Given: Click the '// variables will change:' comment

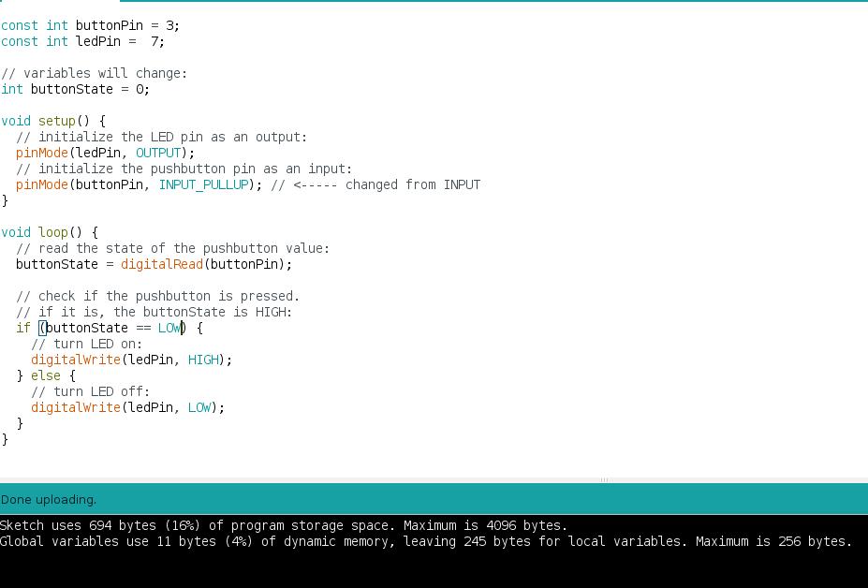Looking at the screenshot, I should pyautogui.click(x=95, y=73).
